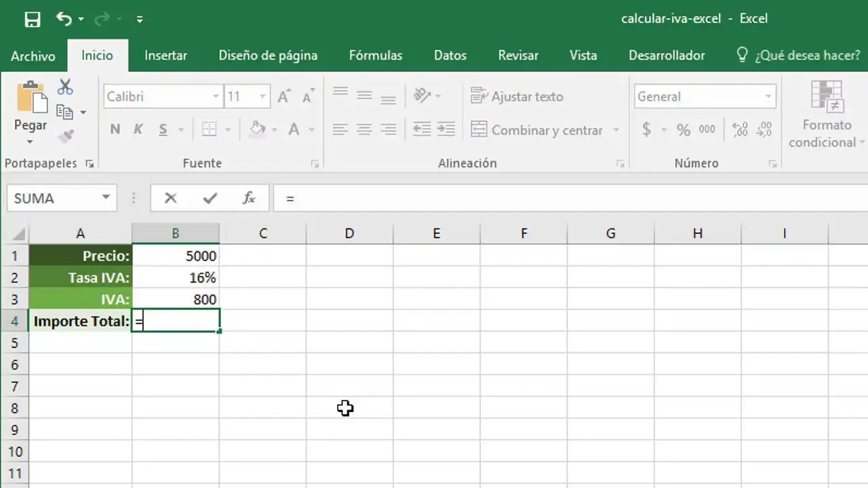This screenshot has height=488, width=868.
Task: Open the Archivo tab
Action: [33, 56]
